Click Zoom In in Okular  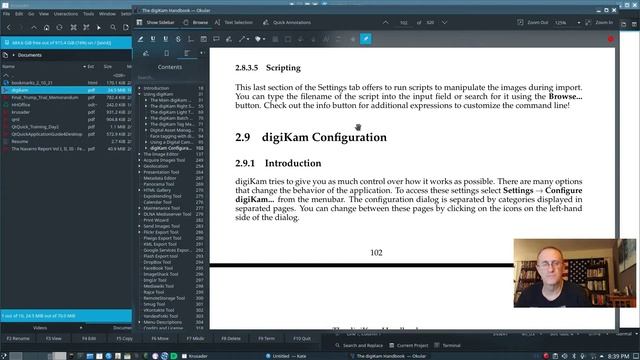click(x=599, y=22)
